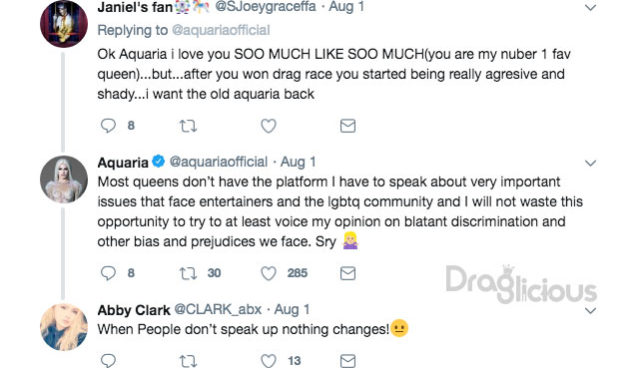Open the dropdown arrow on Abby Clark's tweet
This screenshot has width=638, height=368.
590,311
